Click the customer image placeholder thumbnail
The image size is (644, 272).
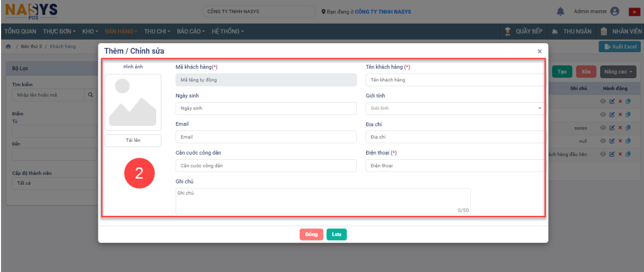pyautogui.click(x=133, y=102)
